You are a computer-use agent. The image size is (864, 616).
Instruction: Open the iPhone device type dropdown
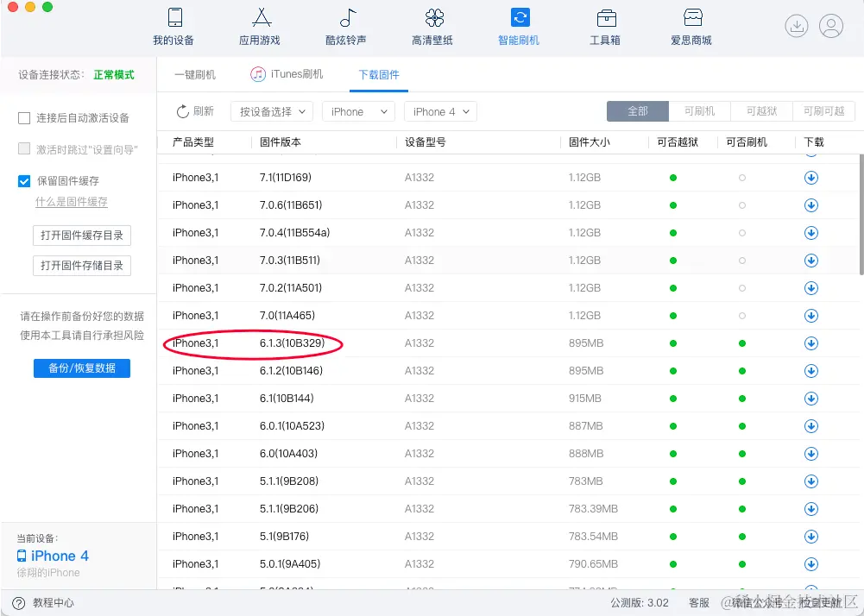(358, 111)
